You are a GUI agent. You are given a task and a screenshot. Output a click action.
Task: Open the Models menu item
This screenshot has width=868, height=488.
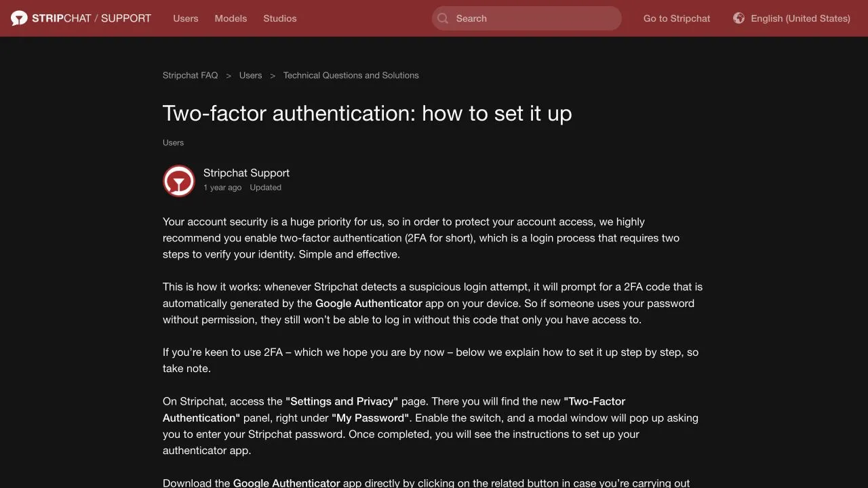[x=231, y=18]
